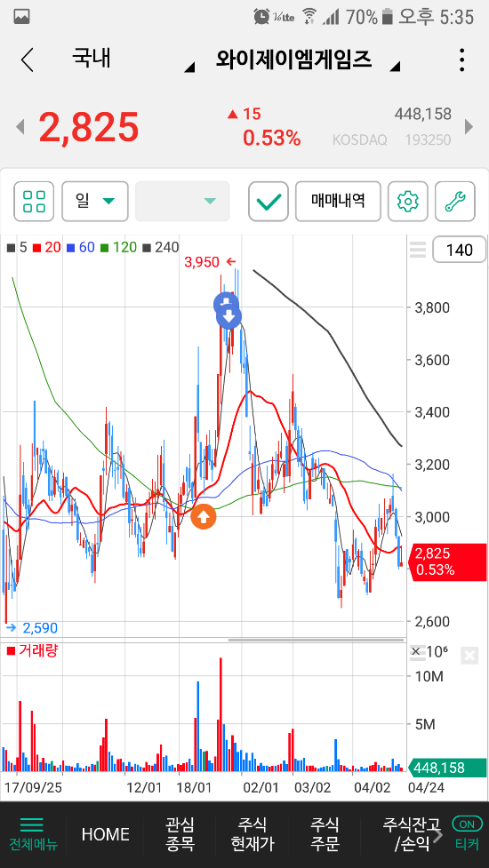Tap the battery status icon
Viewport: 489px width, 868px height.
click(387, 17)
